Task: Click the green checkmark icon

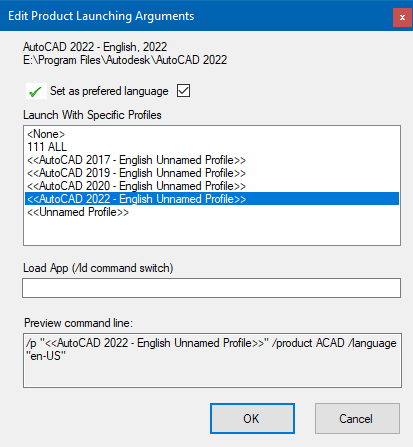Action: pos(36,91)
